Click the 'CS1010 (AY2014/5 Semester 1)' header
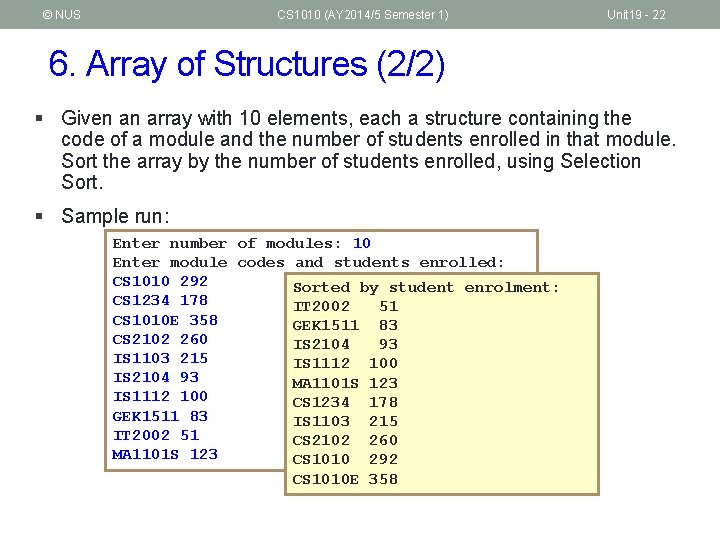The image size is (720, 540). pos(363,15)
